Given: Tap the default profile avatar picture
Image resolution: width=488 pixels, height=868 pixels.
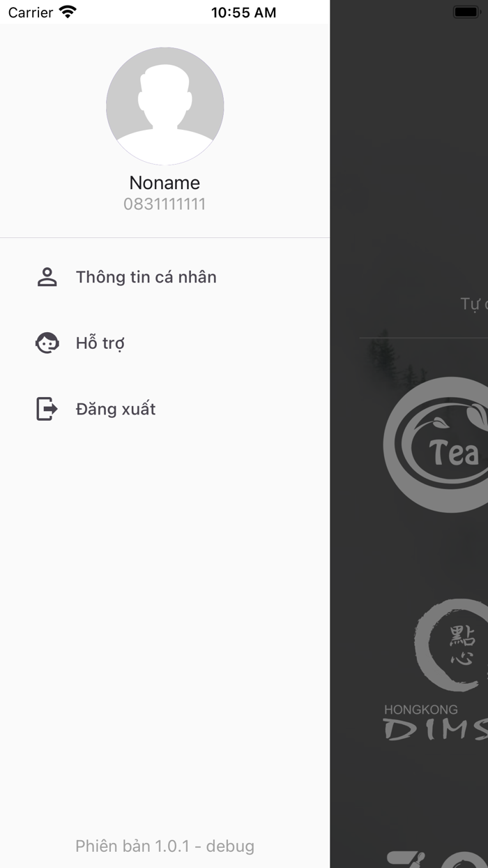Looking at the screenshot, I should (165, 106).
